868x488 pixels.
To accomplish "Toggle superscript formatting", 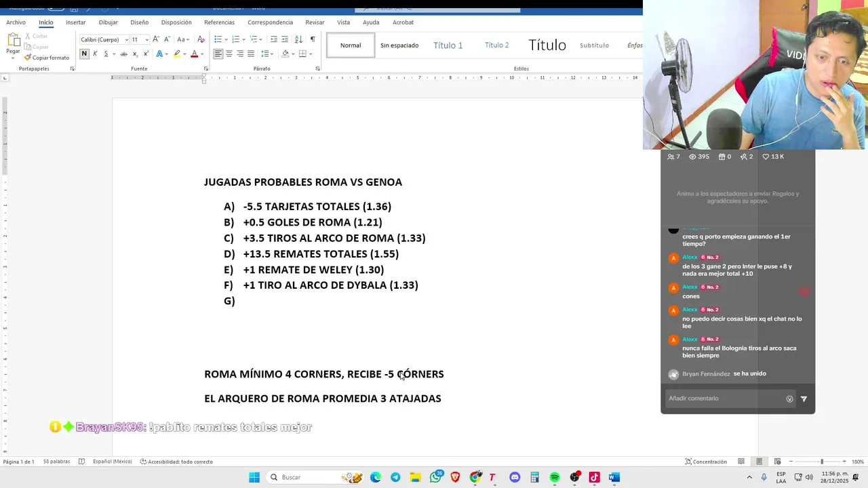I will (x=146, y=54).
